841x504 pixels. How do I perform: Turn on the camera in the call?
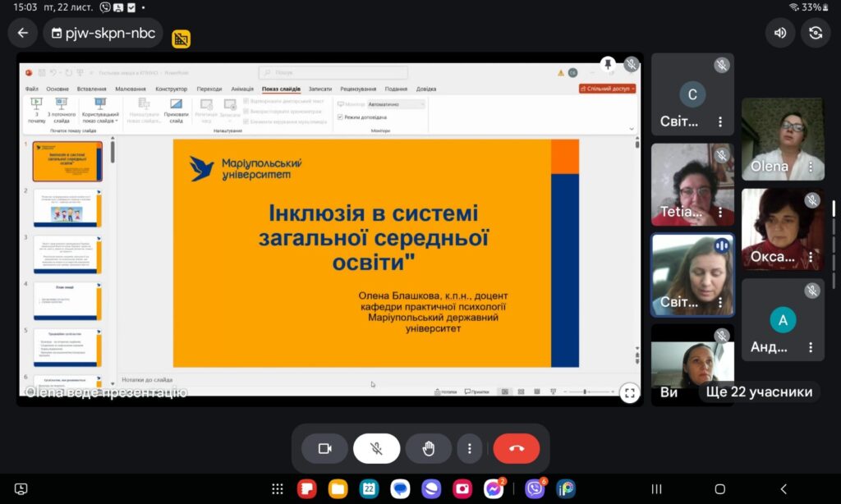(x=324, y=448)
